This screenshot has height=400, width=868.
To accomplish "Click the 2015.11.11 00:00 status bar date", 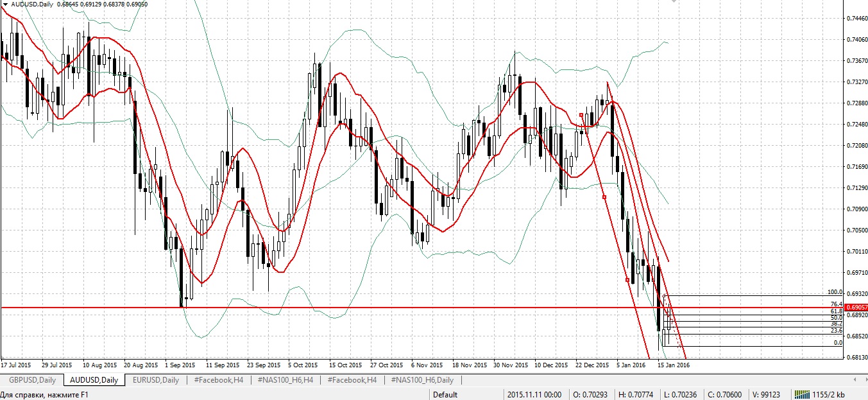I will click(x=534, y=394).
